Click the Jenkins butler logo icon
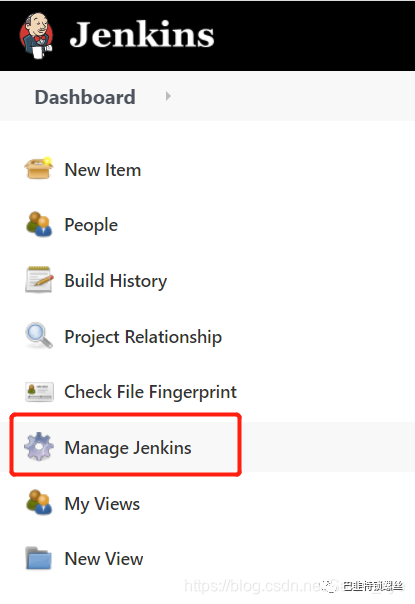 pos(37,36)
